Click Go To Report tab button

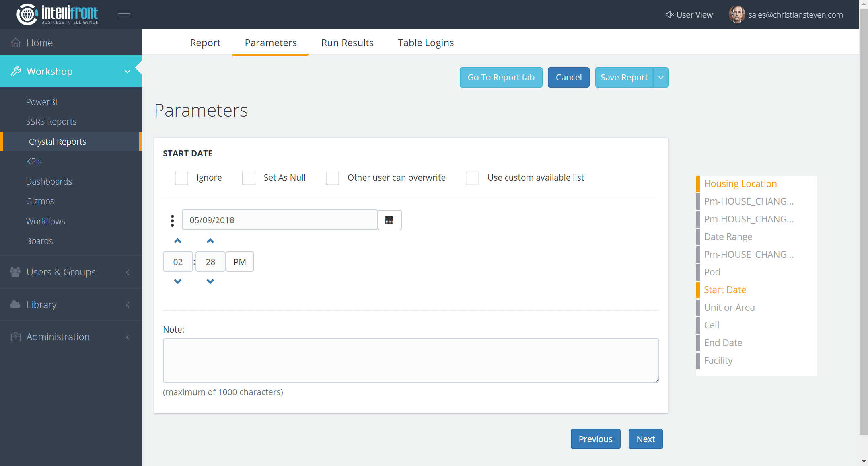click(x=501, y=77)
